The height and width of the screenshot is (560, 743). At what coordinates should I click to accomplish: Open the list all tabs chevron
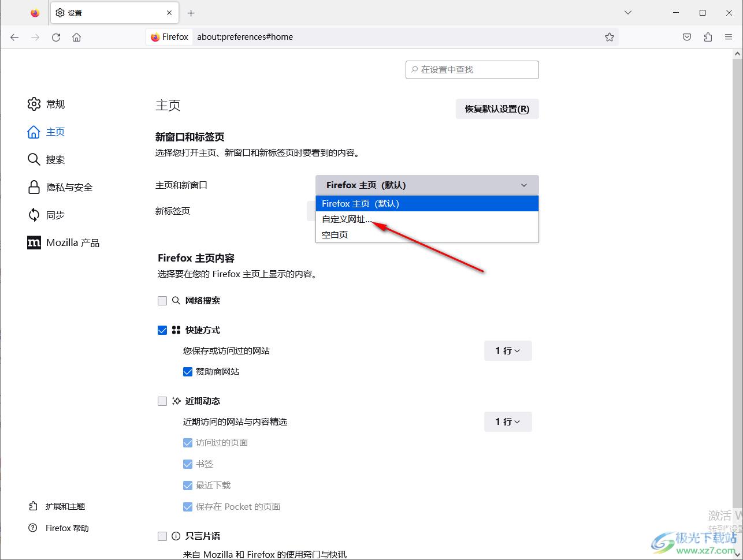(628, 13)
